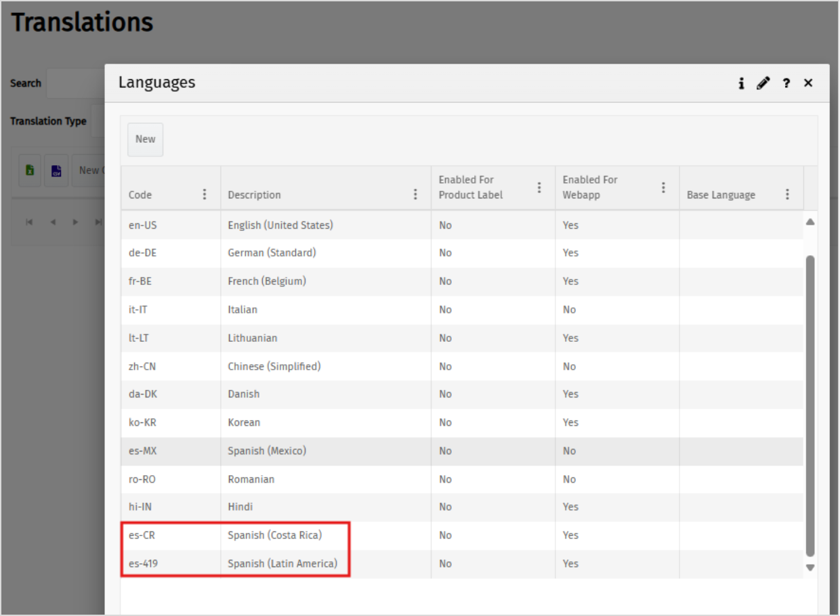Click the Search field on Translations page
Viewport: 840px width, 616px height.
[x=75, y=83]
